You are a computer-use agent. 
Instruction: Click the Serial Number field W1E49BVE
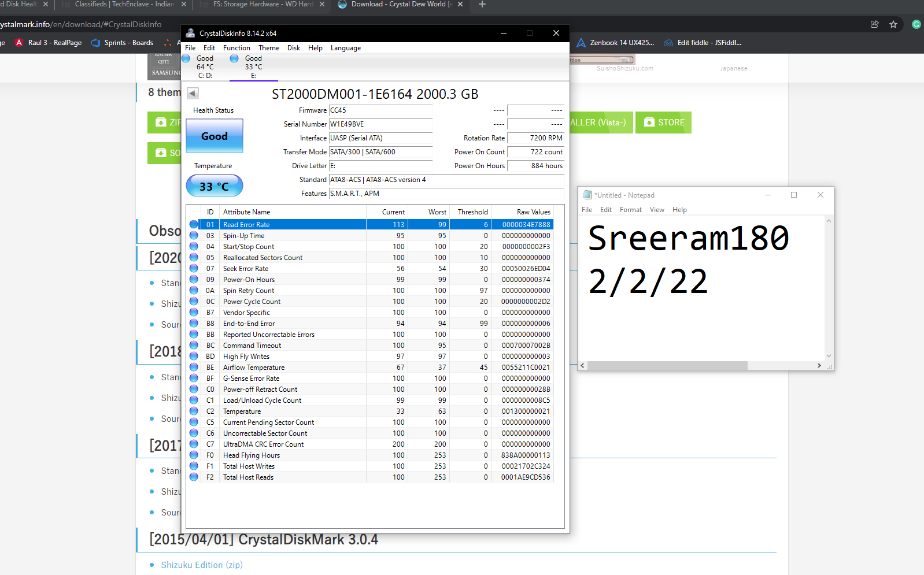tap(380, 124)
